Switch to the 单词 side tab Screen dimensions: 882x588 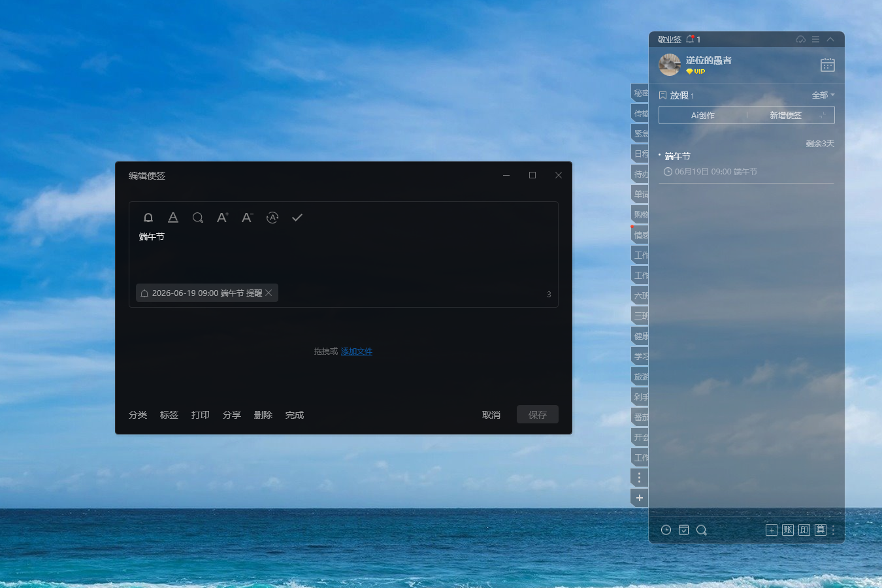click(x=640, y=195)
